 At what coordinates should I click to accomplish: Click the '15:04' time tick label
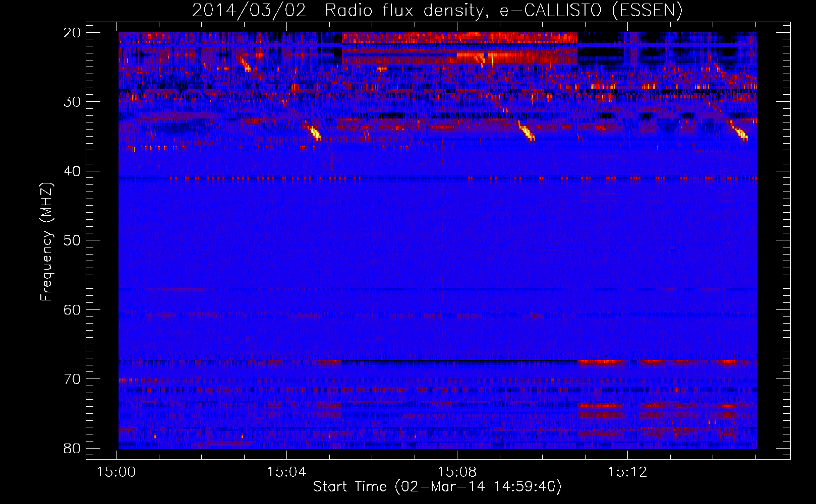click(286, 472)
